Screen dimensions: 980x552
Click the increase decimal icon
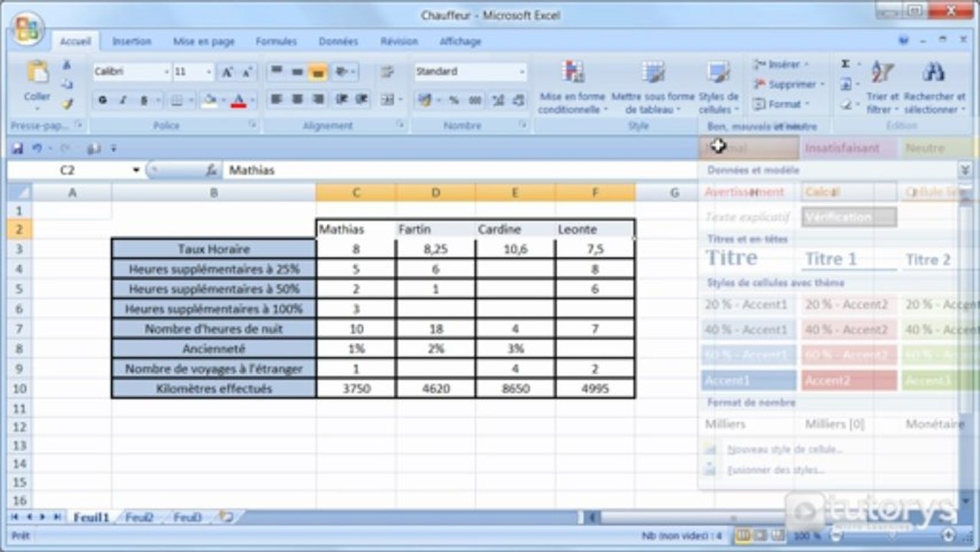[498, 100]
